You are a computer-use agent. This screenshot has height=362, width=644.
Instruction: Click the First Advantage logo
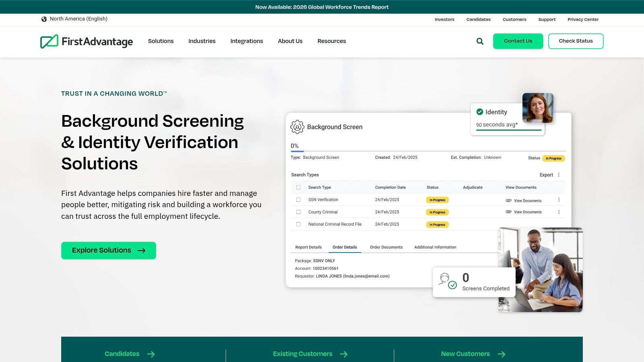(87, 41)
